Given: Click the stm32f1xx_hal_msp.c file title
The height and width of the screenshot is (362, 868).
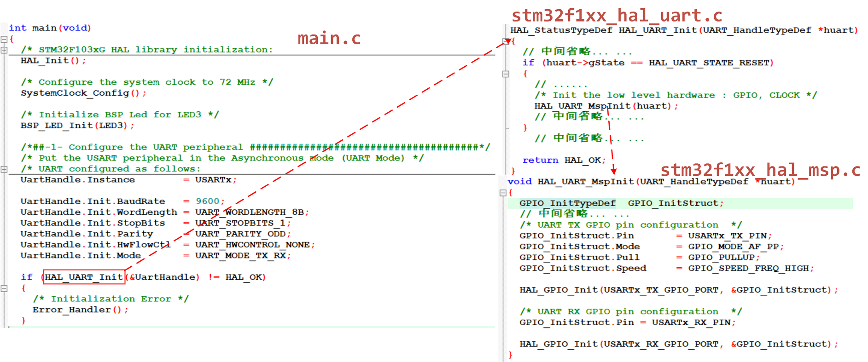Looking at the screenshot, I should coord(760,170).
